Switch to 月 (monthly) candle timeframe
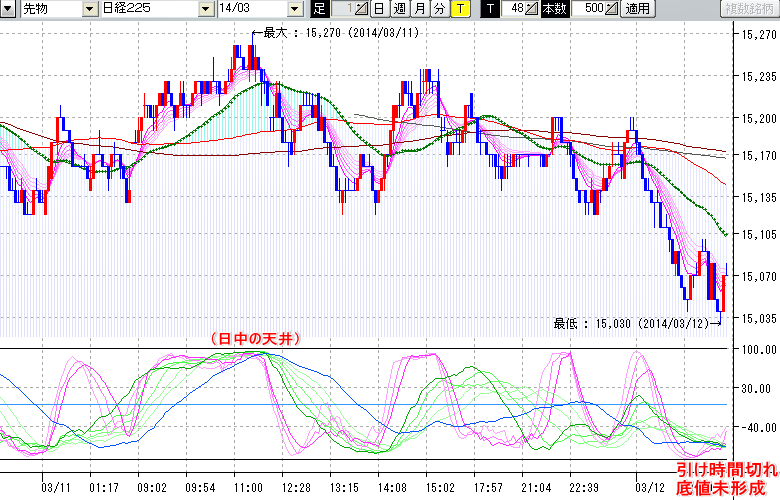 [x=419, y=9]
